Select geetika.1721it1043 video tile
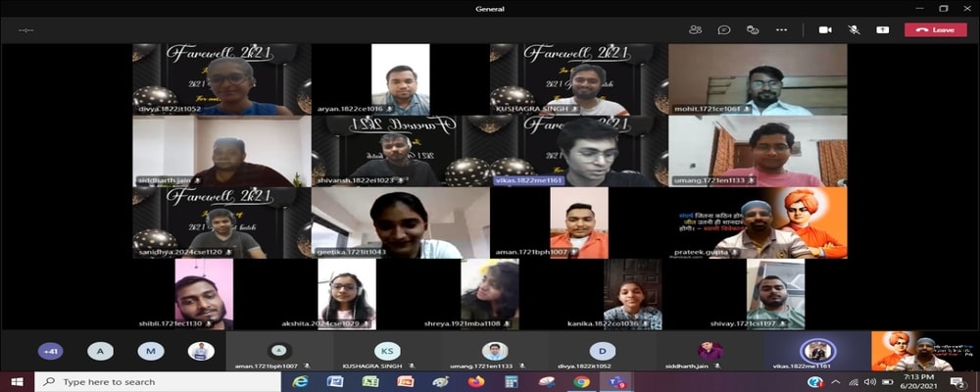Screen dimensions: 980x392 pyautogui.click(x=400, y=223)
